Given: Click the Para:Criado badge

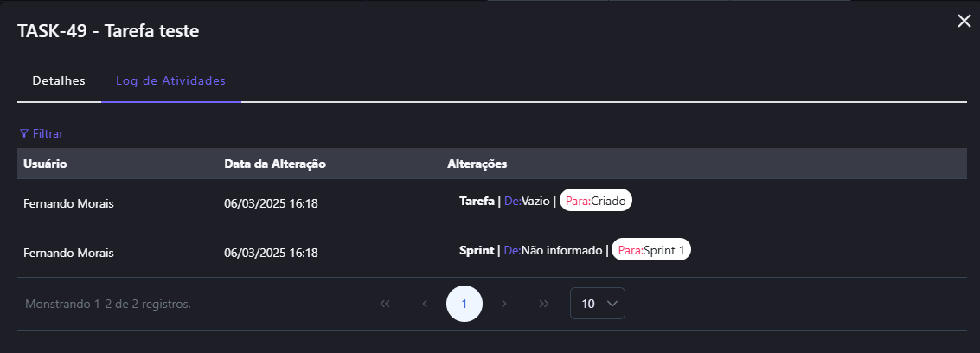Looking at the screenshot, I should coord(596,201).
